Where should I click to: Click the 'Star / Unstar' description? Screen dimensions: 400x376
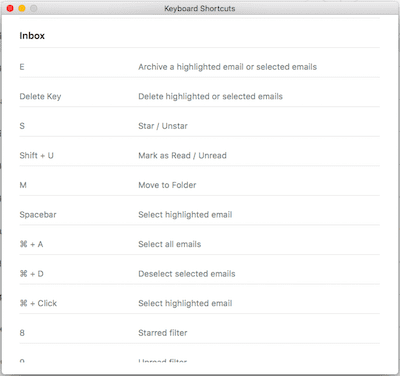(163, 126)
